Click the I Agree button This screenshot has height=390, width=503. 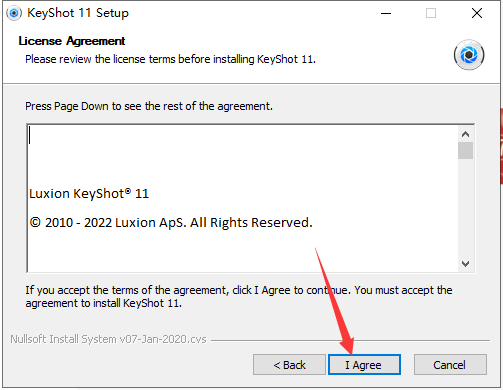click(364, 365)
